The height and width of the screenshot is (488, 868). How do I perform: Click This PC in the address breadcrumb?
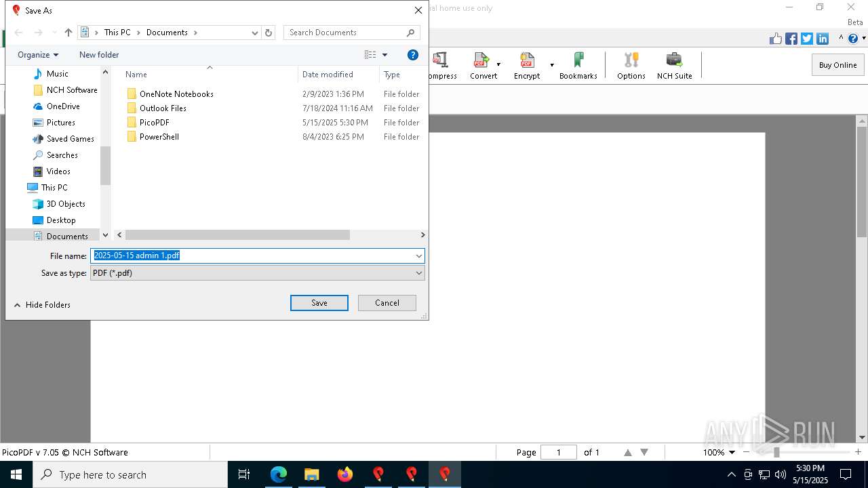(117, 33)
